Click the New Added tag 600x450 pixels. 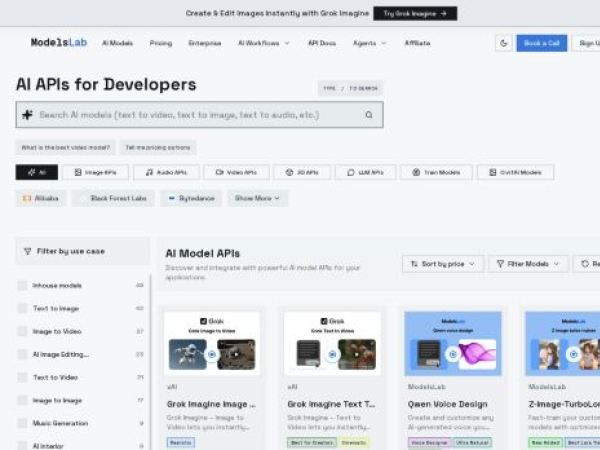546,443
